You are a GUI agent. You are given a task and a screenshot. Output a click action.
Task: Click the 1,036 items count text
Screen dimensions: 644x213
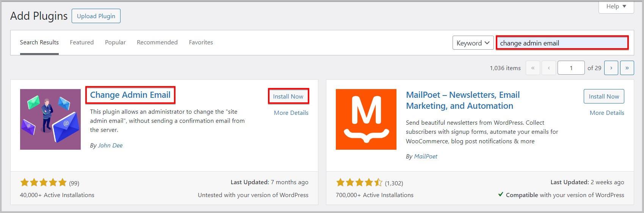505,68
